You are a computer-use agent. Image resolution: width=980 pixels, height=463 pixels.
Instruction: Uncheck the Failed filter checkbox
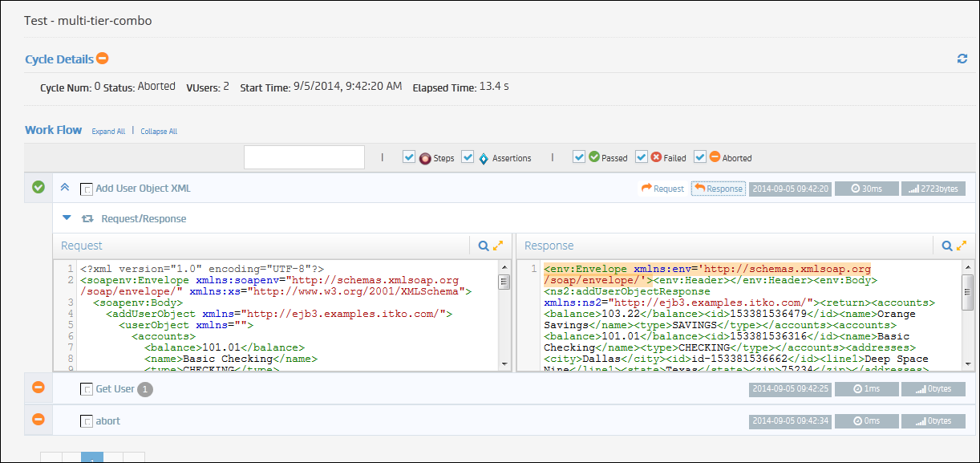point(642,157)
